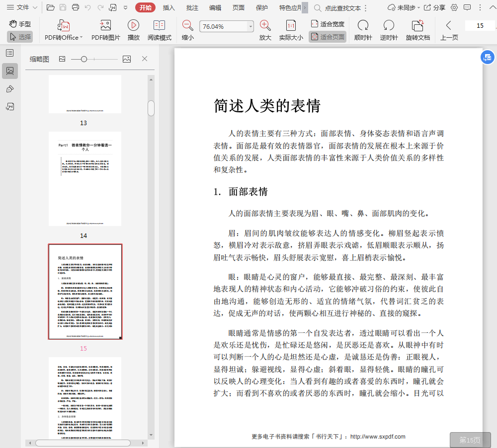Enter 阅读模式 reading mode
The width and height of the screenshot is (497, 448).
click(x=159, y=26)
